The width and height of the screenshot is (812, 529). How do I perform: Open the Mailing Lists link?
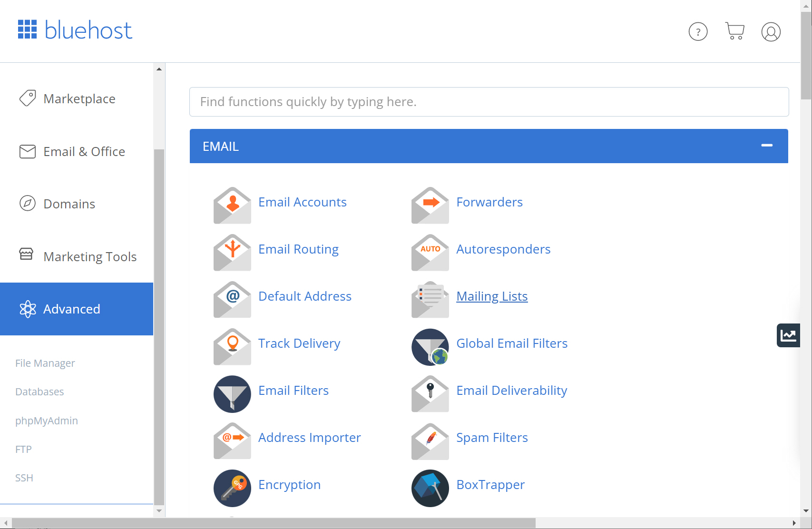click(x=492, y=296)
